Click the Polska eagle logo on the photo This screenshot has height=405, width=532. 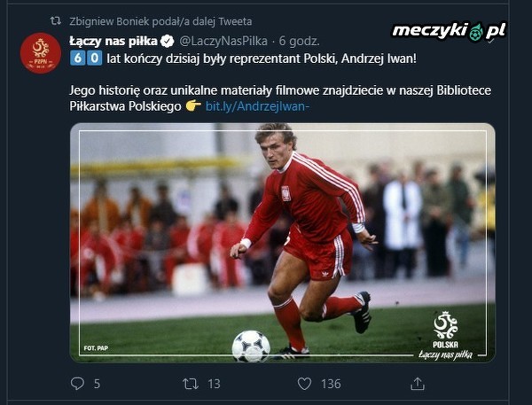point(445,324)
